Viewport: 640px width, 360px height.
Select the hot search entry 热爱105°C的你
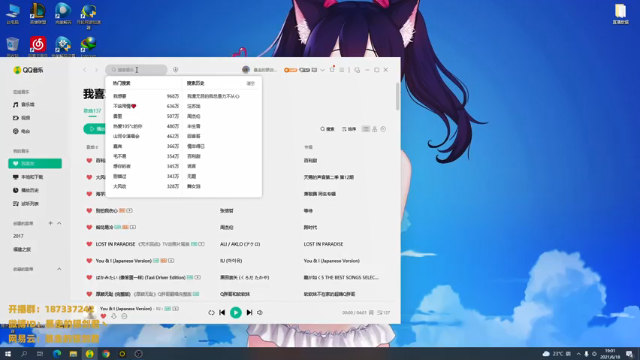tap(146, 127)
